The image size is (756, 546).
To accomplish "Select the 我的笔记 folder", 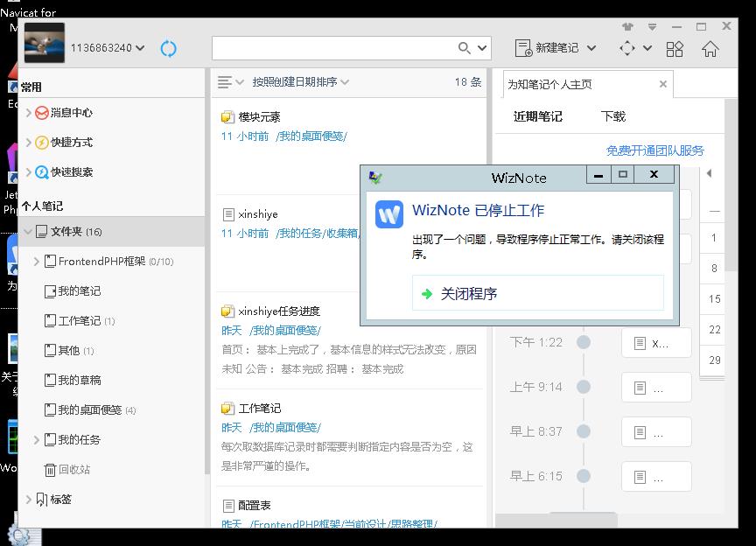I will click(73, 291).
